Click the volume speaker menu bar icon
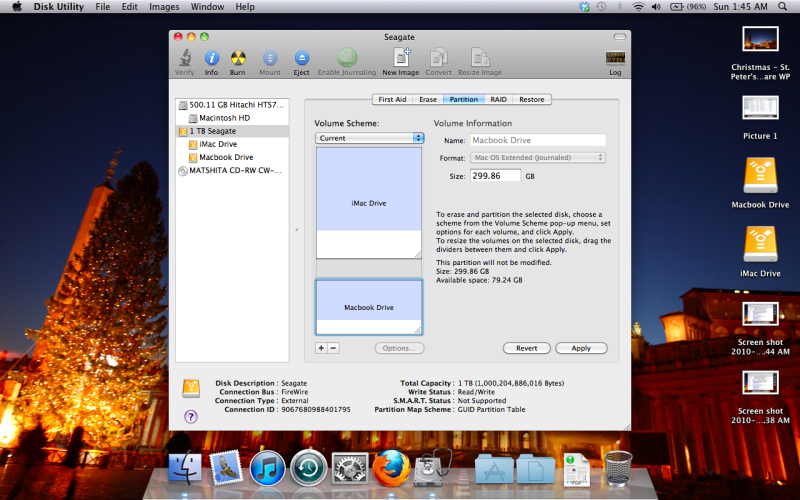 point(656,7)
